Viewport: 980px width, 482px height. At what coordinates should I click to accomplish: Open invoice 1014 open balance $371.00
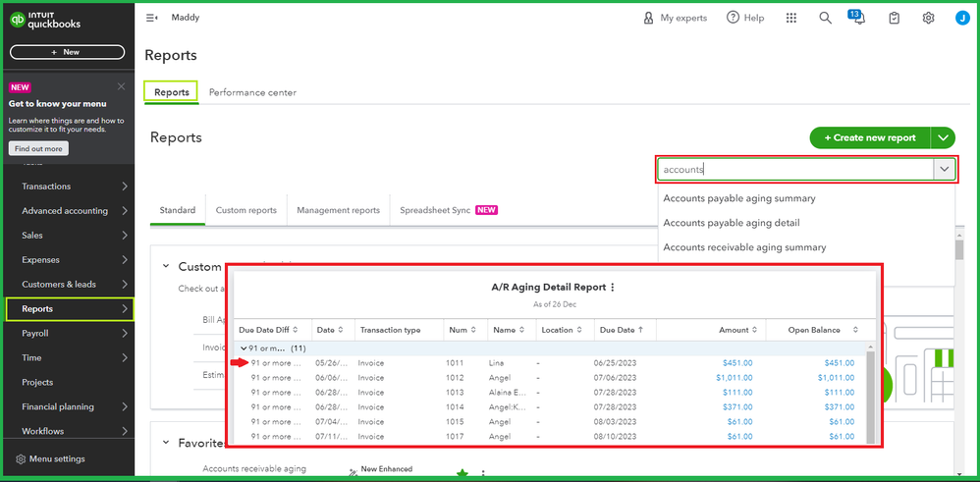click(839, 407)
